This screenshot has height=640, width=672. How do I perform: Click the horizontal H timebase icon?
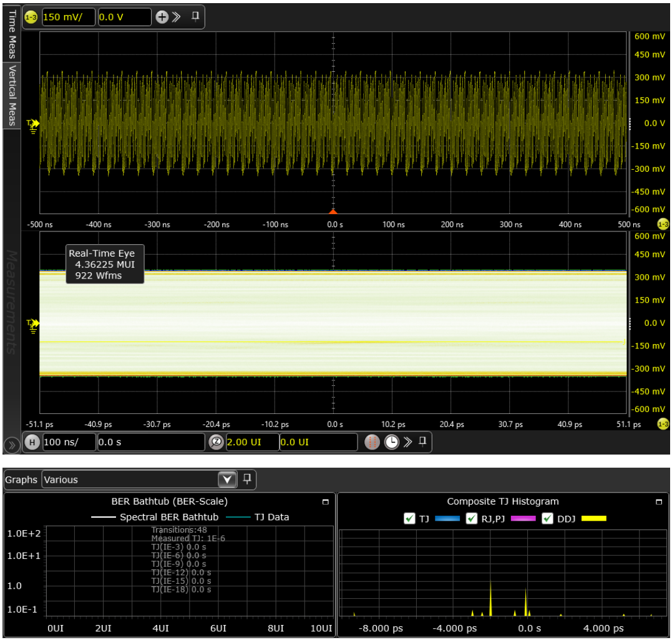point(32,442)
